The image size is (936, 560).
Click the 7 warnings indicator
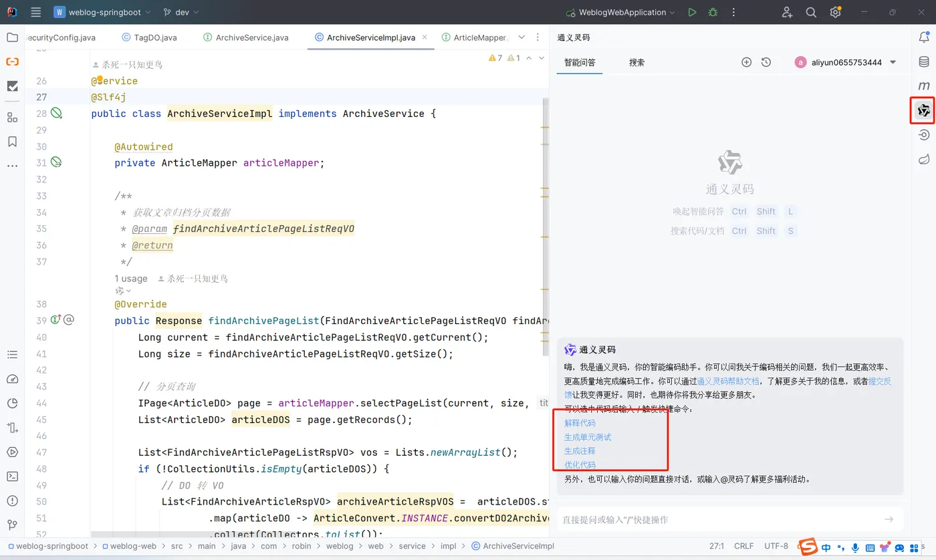[x=495, y=58]
